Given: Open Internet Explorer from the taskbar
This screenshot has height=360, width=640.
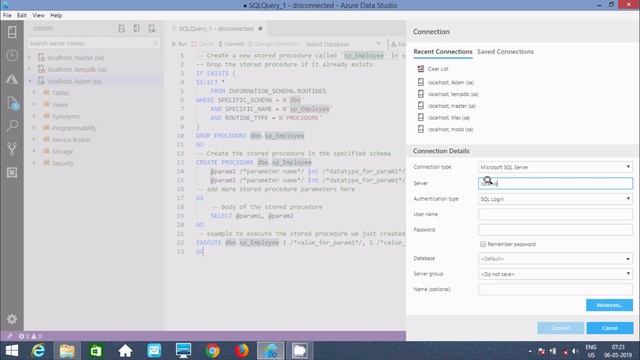Looking at the screenshot, I should tap(38, 351).
